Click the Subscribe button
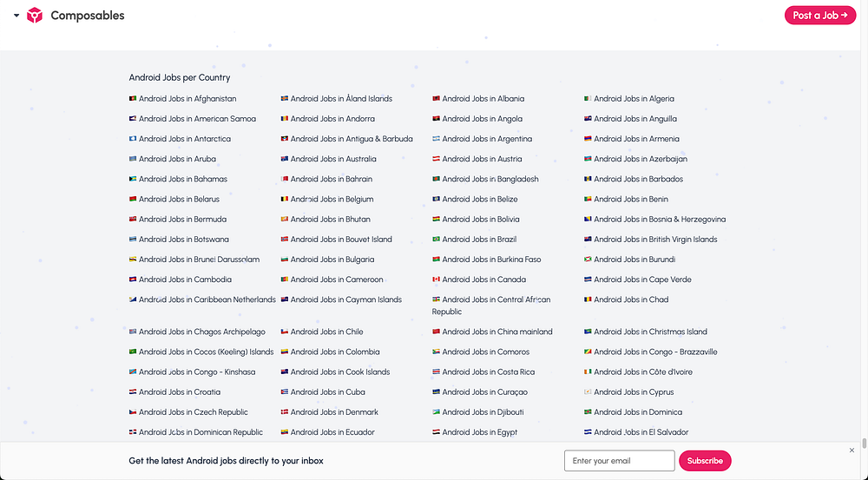The image size is (868, 480). point(705,461)
